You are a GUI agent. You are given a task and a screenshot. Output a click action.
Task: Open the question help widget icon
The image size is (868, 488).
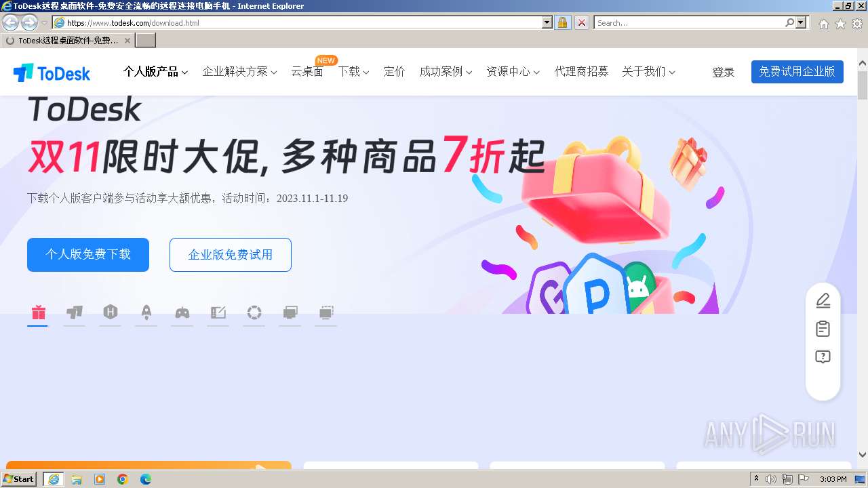823,357
